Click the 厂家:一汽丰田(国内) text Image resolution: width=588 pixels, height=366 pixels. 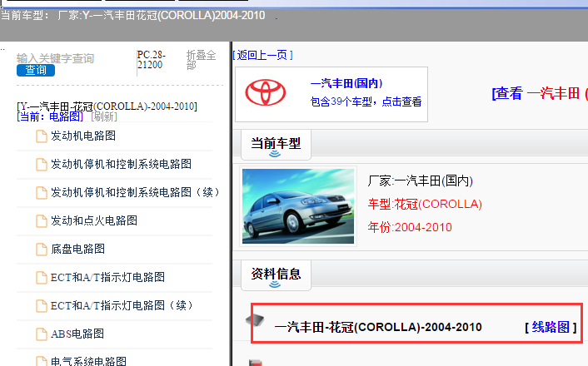[x=421, y=181]
